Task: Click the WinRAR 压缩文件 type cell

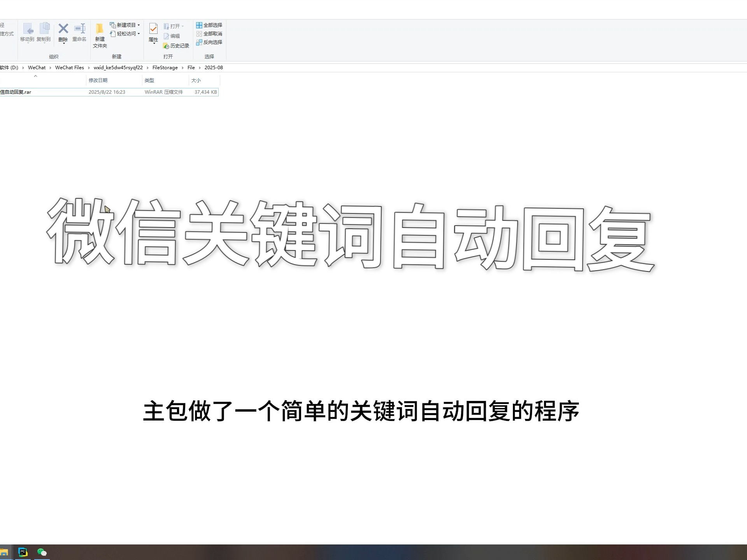Action: click(x=164, y=92)
